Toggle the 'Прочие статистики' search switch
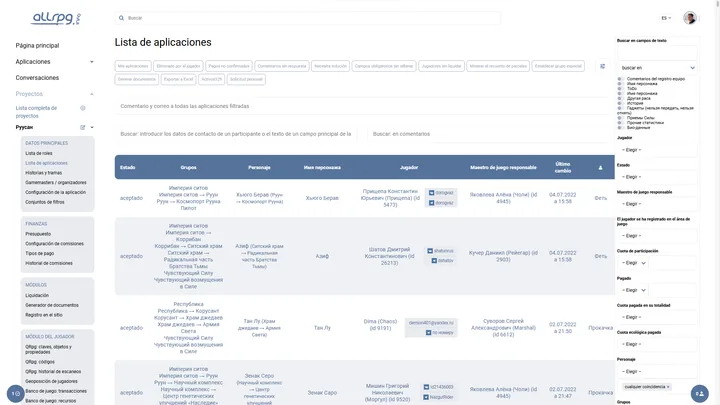This screenshot has width=720, height=405. (x=619, y=123)
